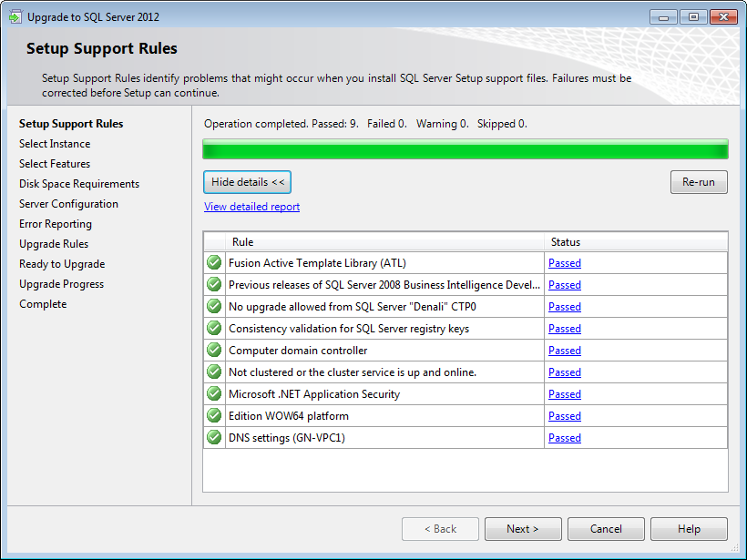The height and width of the screenshot is (560, 747).
Task: Click the disabled Back button
Action: click(440, 529)
